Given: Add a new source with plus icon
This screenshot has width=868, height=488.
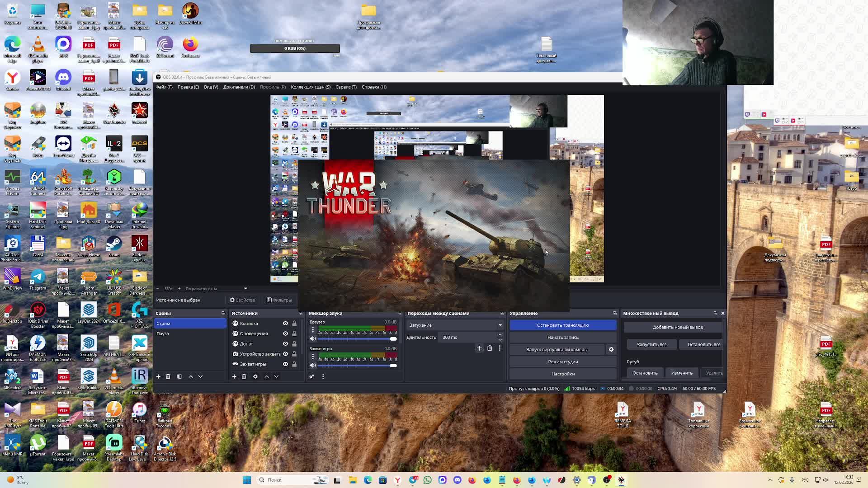Looking at the screenshot, I should (x=234, y=376).
